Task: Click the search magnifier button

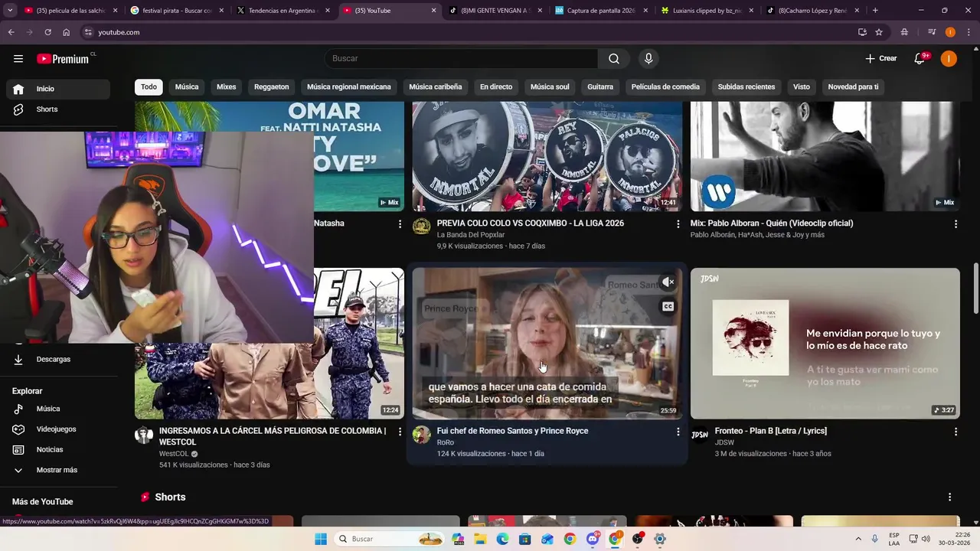Action: [614, 59]
